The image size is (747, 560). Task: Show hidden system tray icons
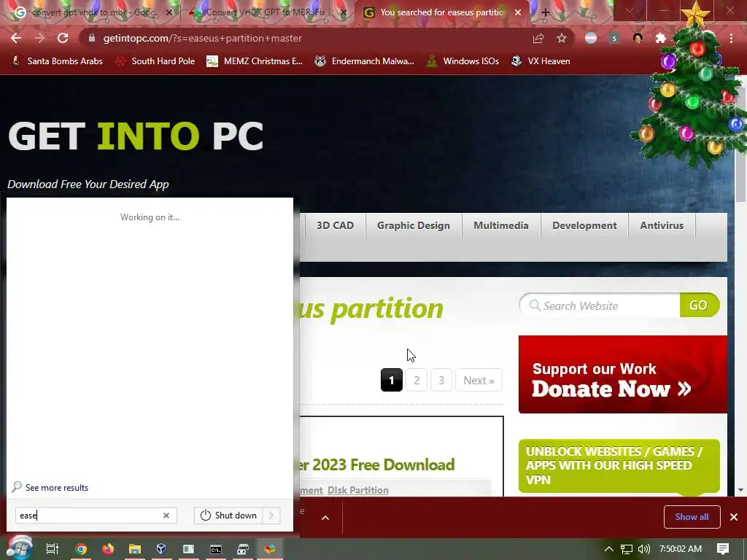pyautogui.click(x=609, y=549)
